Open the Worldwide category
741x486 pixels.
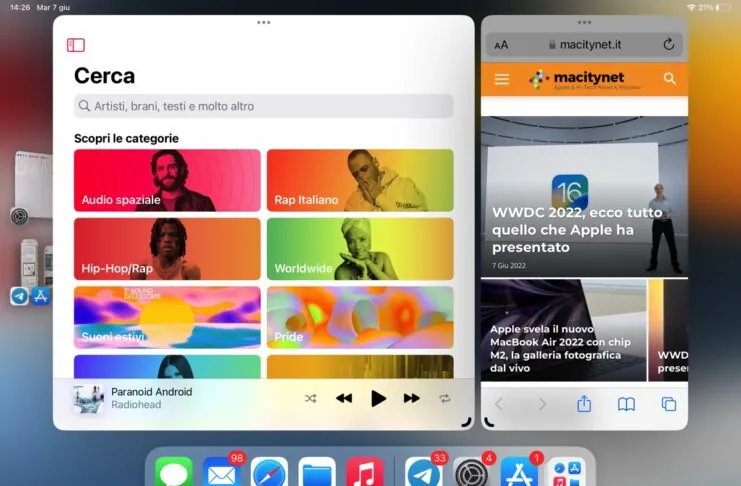pos(360,249)
